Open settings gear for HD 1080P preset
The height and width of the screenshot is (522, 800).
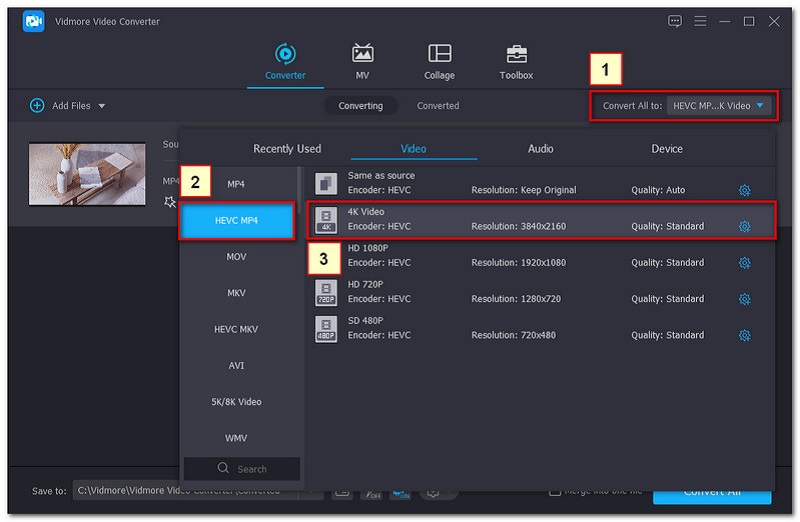(744, 263)
